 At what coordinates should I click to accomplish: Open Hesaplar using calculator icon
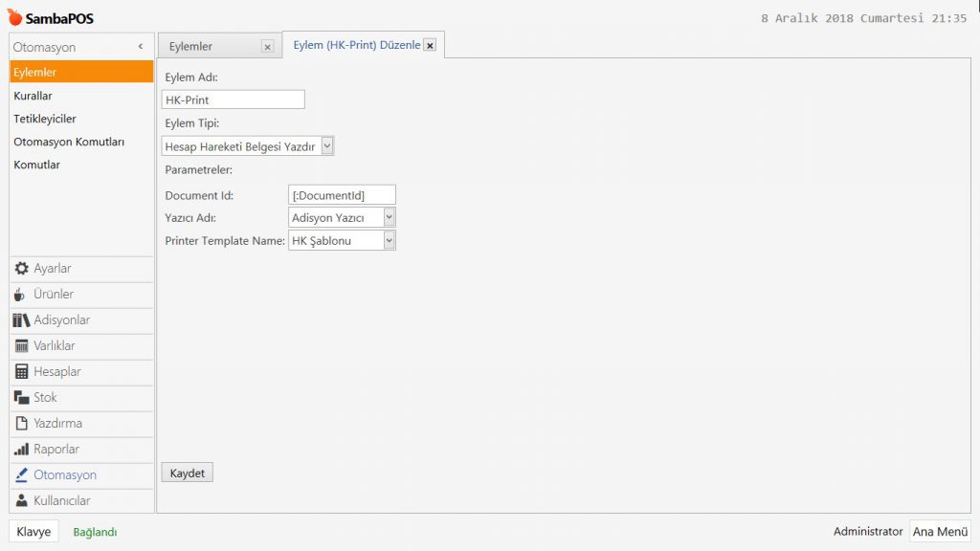[x=21, y=372]
